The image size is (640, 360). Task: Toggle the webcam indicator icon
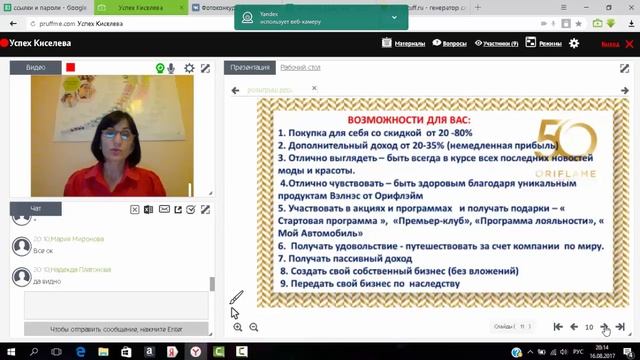click(160, 68)
